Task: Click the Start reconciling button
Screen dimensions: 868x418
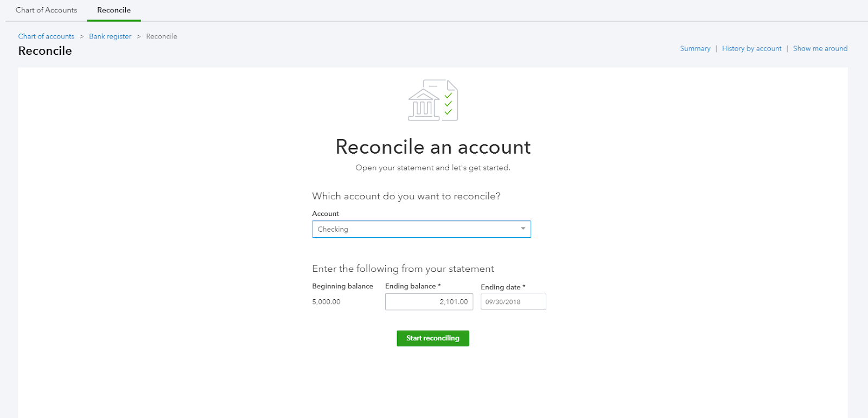Action: pos(433,338)
